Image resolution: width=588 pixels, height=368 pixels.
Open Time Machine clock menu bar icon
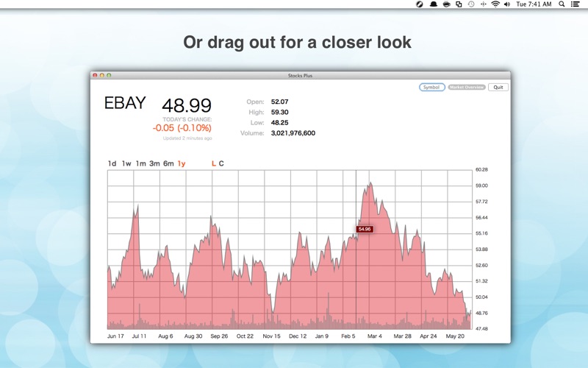coord(471,4)
